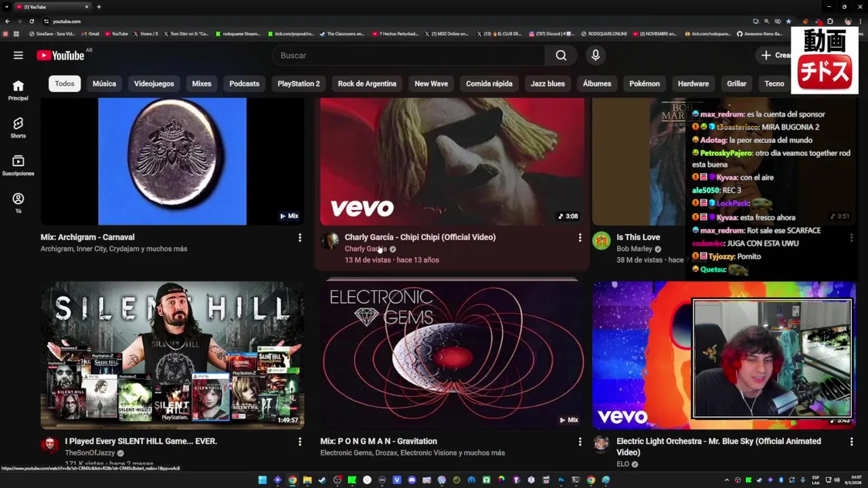The height and width of the screenshot is (488, 868).
Task: Click TheSonOfJazzy channel avatar
Action: click(x=50, y=445)
